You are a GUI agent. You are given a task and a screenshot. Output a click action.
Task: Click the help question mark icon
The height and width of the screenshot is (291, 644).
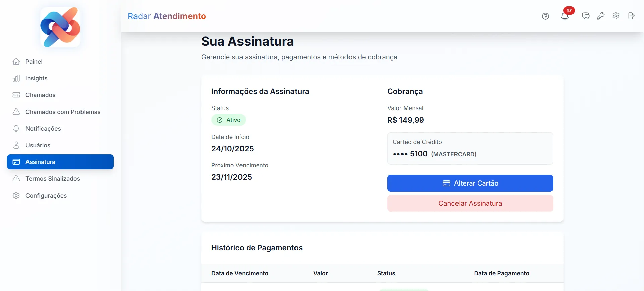click(545, 16)
